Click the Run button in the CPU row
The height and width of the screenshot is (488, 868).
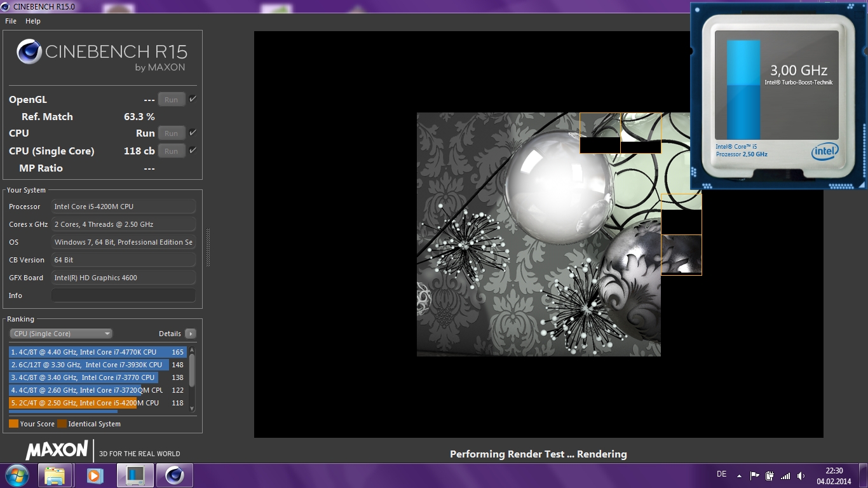(172, 133)
